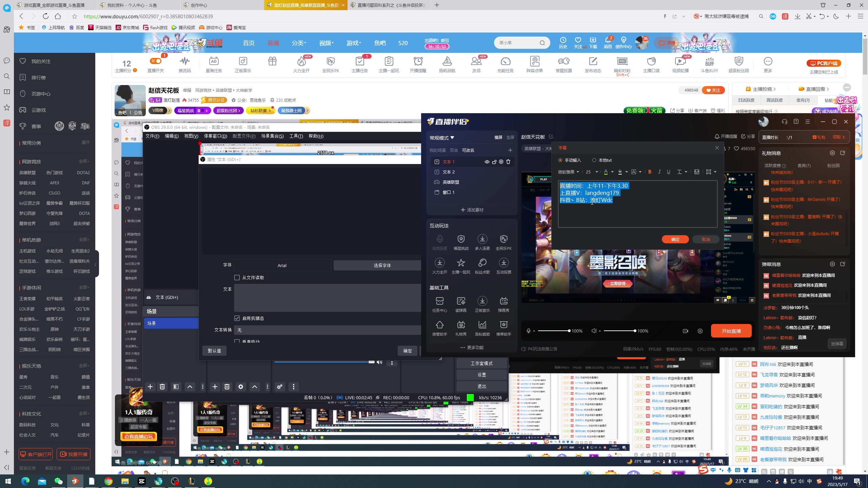The image size is (868, 488).
Task: Apply bold formatting in the 字幕 dialog
Action: 650,172
